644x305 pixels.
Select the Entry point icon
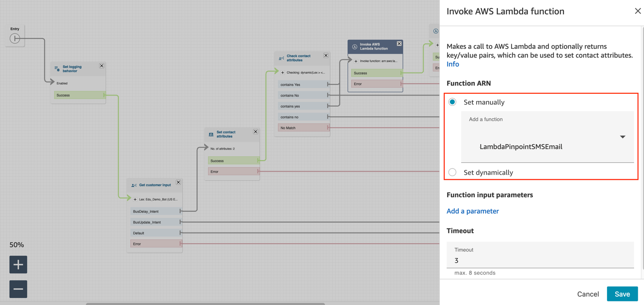[15, 38]
